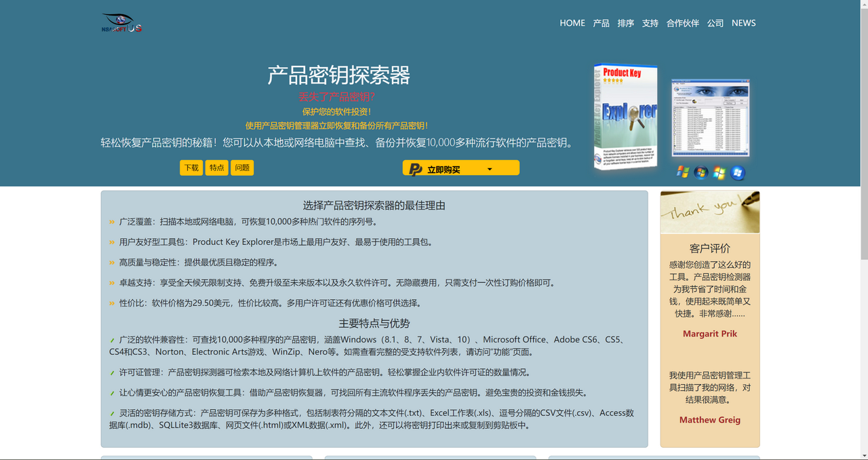Click the Margarit Prik reviewer name

coord(709,334)
